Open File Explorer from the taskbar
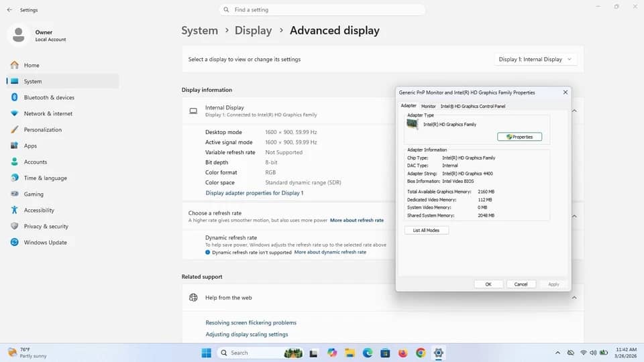Viewport: 644px width, 362px height. (x=350, y=353)
